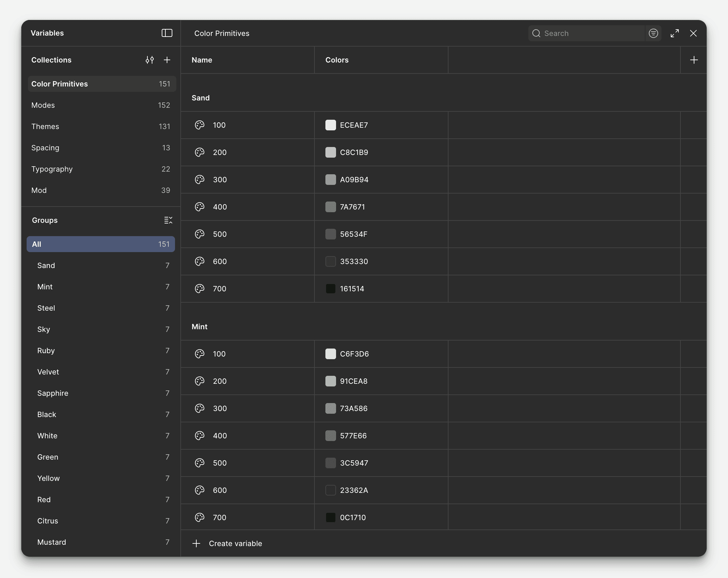Add new mode column with plus icon

click(693, 60)
